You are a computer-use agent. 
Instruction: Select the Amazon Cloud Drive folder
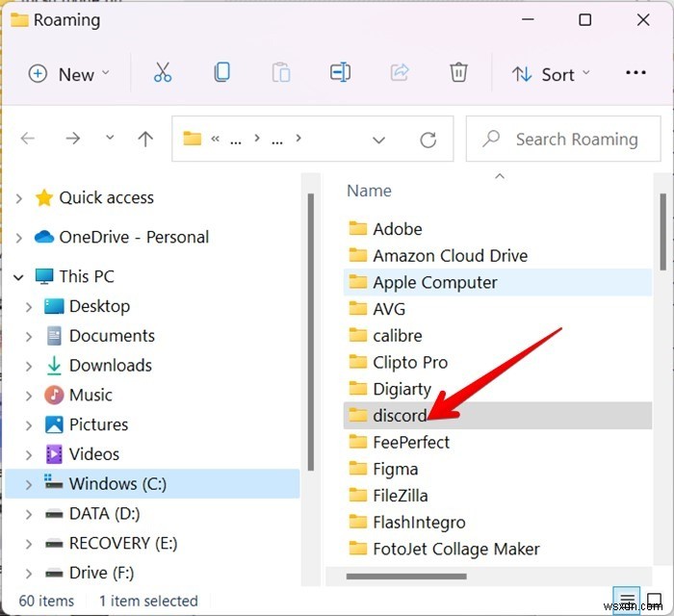pos(498,256)
